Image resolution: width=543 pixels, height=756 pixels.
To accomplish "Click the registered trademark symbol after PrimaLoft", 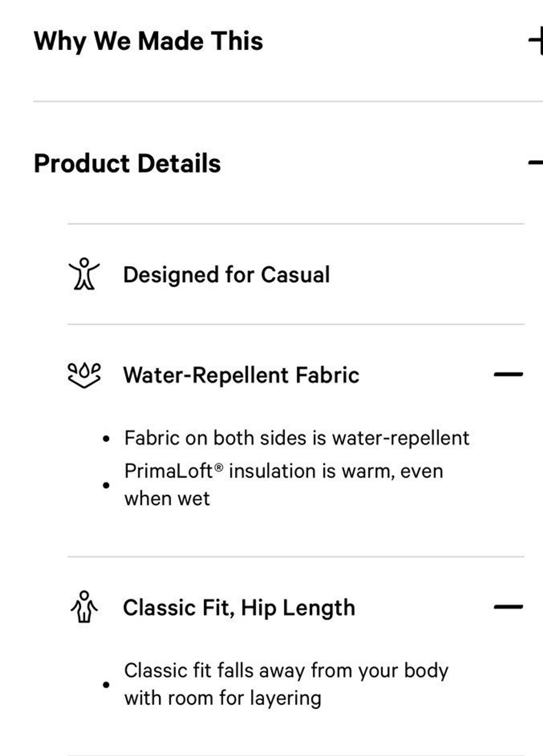I will tap(218, 468).
